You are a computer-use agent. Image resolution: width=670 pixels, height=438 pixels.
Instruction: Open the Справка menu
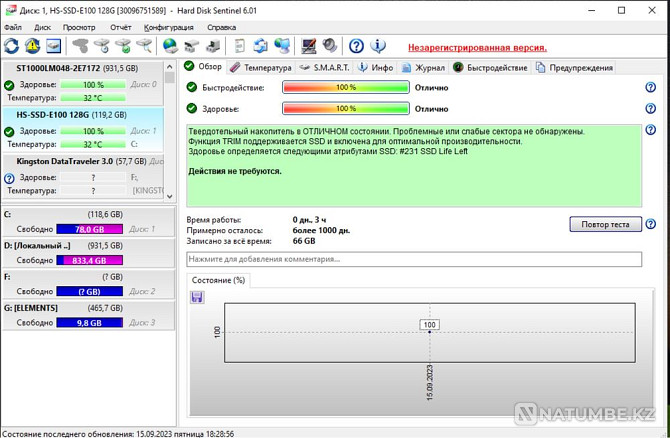pyautogui.click(x=221, y=27)
